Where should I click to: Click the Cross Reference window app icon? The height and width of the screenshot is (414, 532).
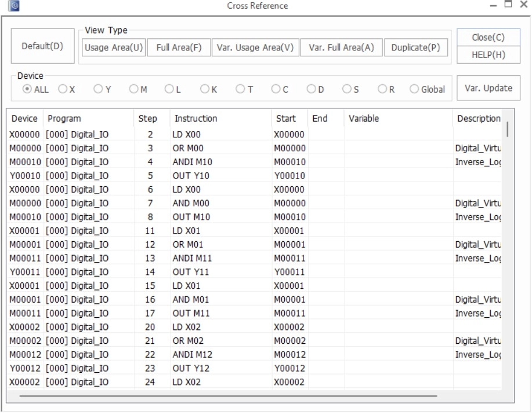pyautogui.click(x=13, y=6)
